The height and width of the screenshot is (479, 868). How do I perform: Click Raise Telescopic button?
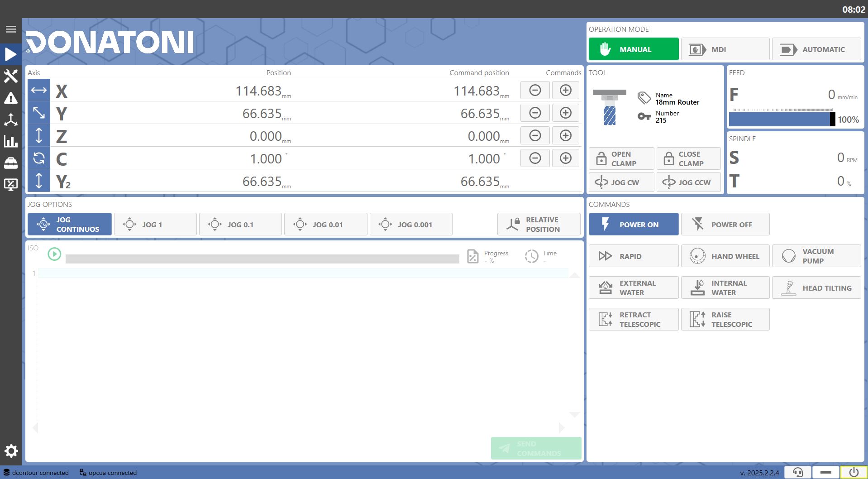pos(725,319)
